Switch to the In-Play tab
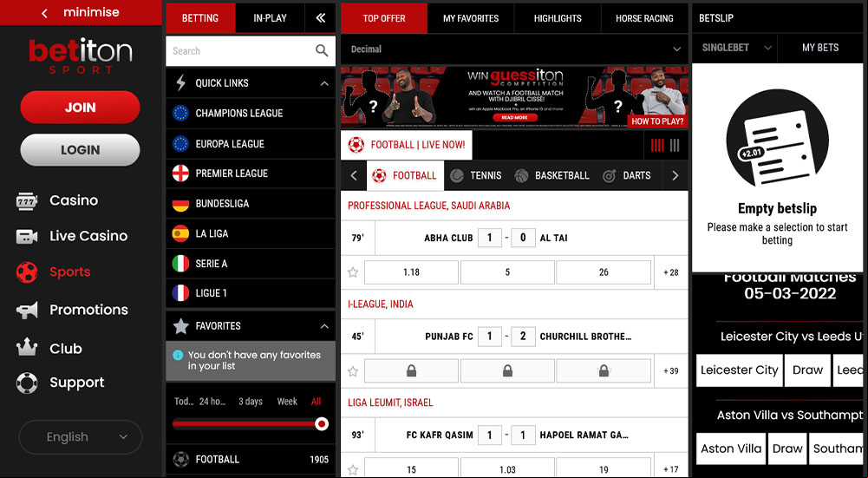868x478 pixels. pos(271,17)
